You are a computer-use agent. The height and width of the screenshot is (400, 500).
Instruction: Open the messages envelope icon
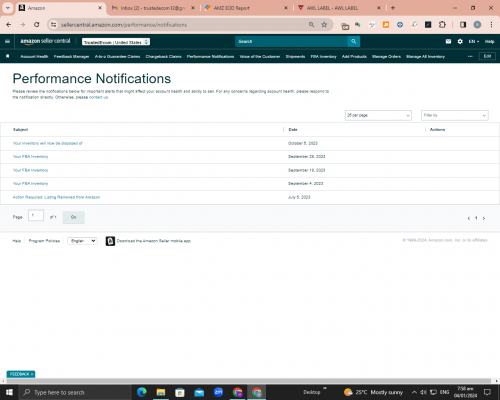448,41
